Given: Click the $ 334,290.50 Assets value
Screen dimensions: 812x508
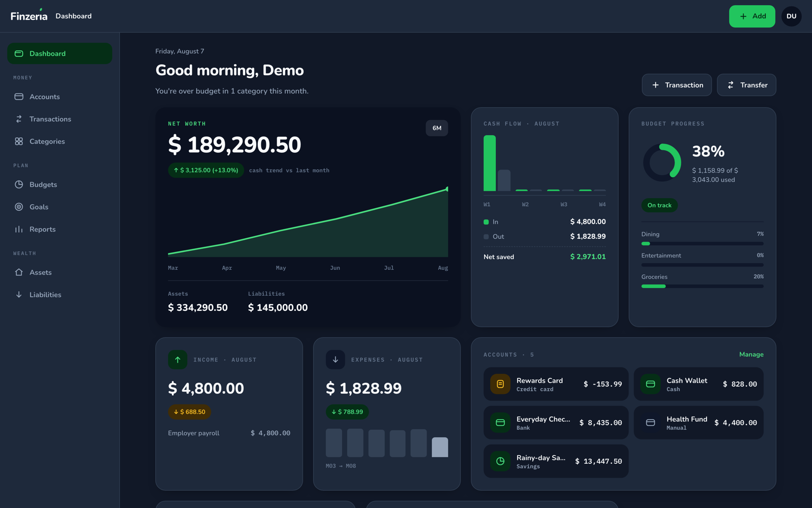Looking at the screenshot, I should [x=198, y=308].
